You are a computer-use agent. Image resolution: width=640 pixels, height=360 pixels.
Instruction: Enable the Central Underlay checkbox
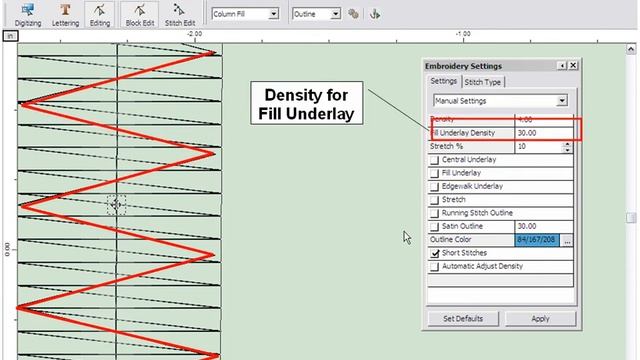[434, 160]
